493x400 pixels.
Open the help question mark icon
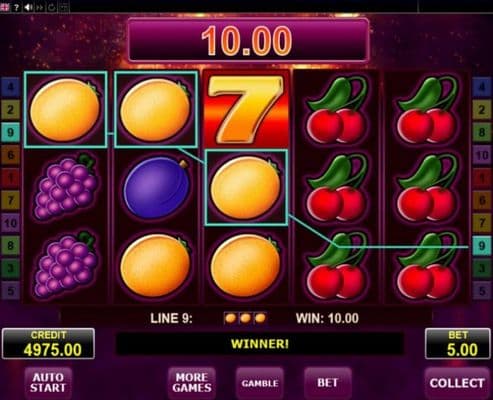tap(16, 7)
